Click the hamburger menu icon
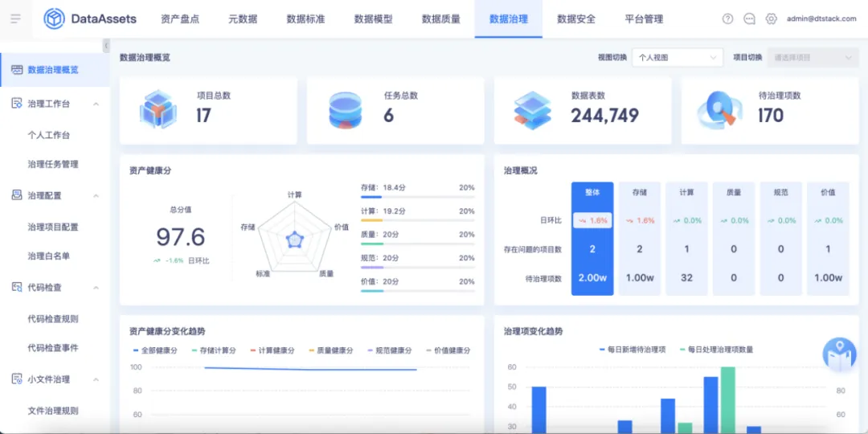 15,18
